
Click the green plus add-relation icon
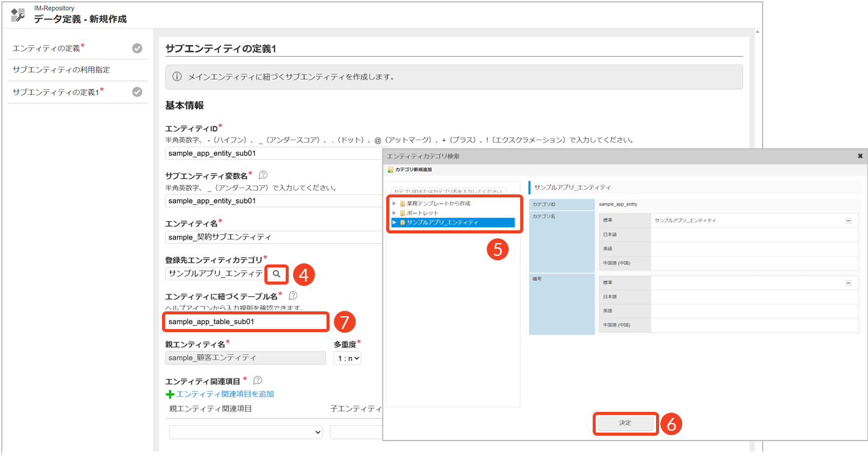point(170,394)
